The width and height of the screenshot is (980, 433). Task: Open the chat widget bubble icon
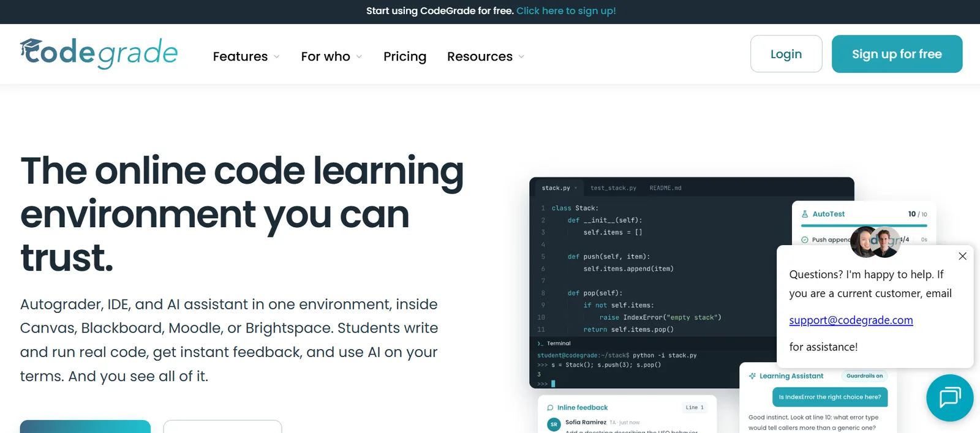click(950, 397)
